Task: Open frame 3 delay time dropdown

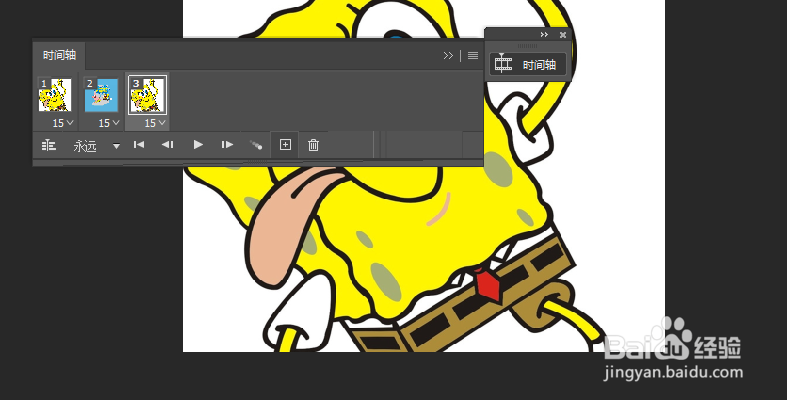Action: (155, 123)
